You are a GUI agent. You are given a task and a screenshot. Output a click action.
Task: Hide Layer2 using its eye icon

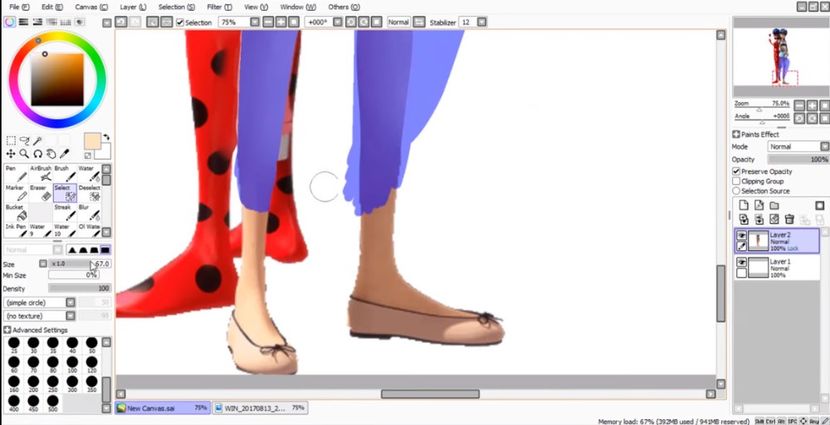pos(741,235)
